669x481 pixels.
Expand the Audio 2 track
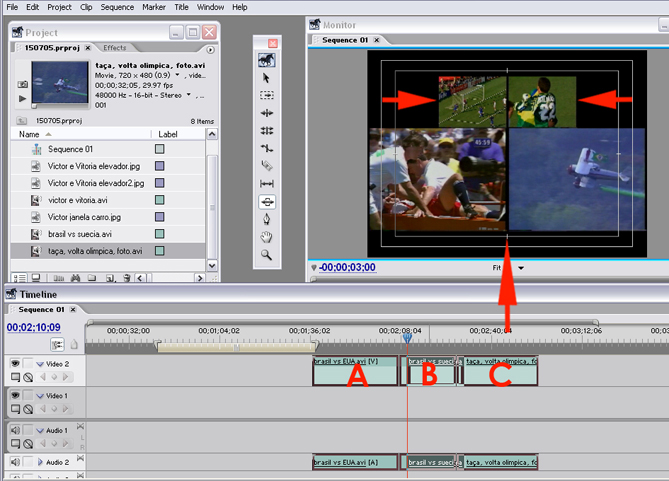tap(40, 462)
